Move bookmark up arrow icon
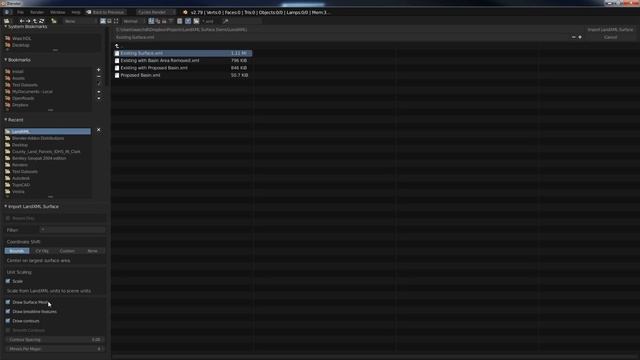 pos(99,92)
